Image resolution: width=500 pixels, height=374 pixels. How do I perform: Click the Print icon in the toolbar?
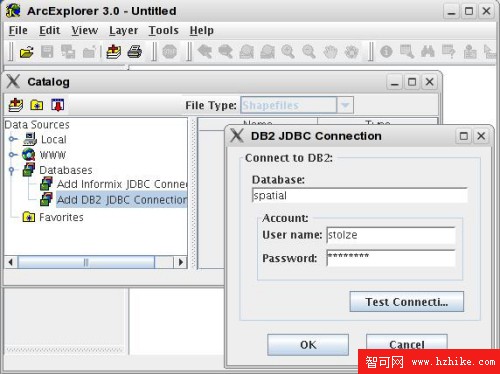point(135,52)
